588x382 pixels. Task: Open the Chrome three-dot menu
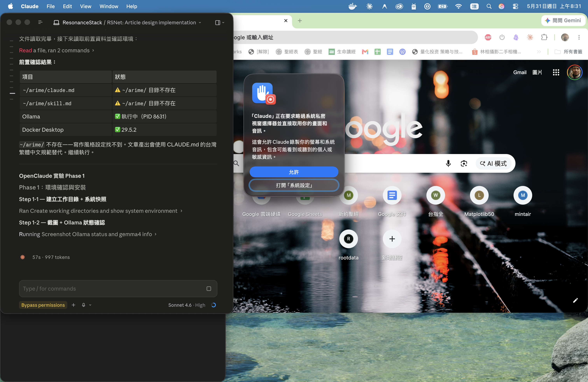(579, 37)
